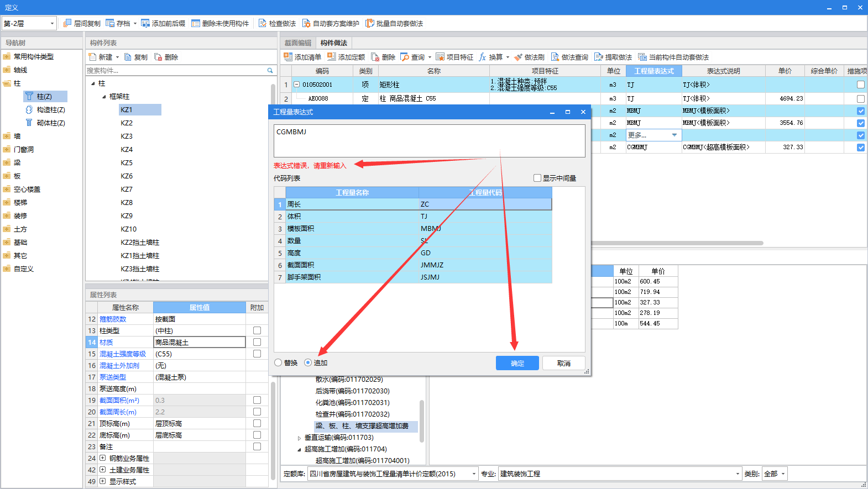Click 添加定额 icon

coord(332,57)
